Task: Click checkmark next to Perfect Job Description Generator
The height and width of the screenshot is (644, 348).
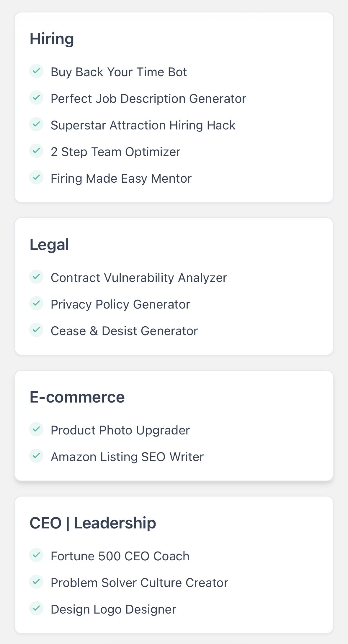Action: pos(36,98)
